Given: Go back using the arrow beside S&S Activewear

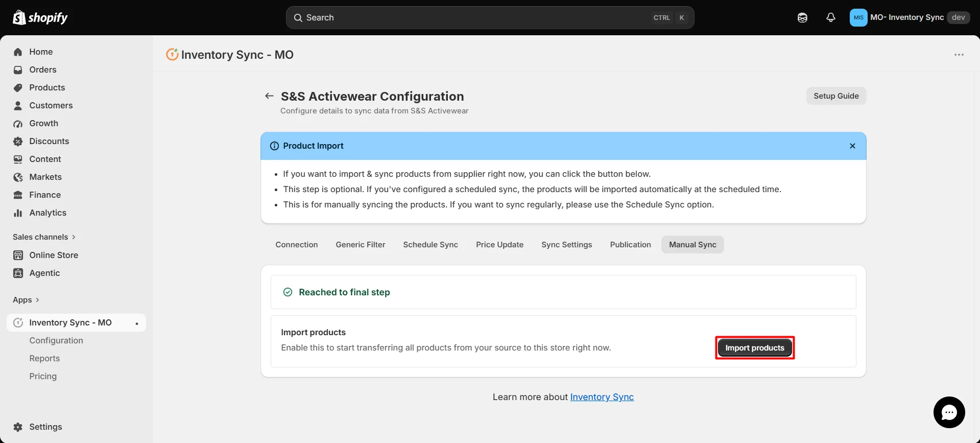Looking at the screenshot, I should click(269, 96).
